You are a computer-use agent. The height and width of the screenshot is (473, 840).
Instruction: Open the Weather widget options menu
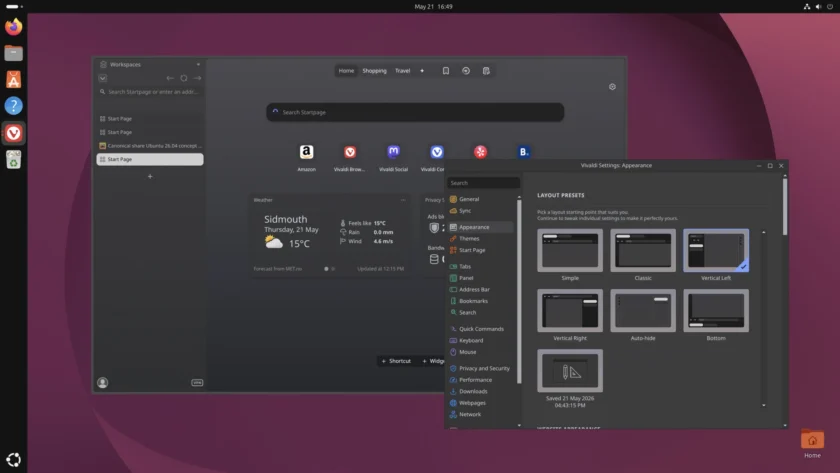(x=403, y=200)
